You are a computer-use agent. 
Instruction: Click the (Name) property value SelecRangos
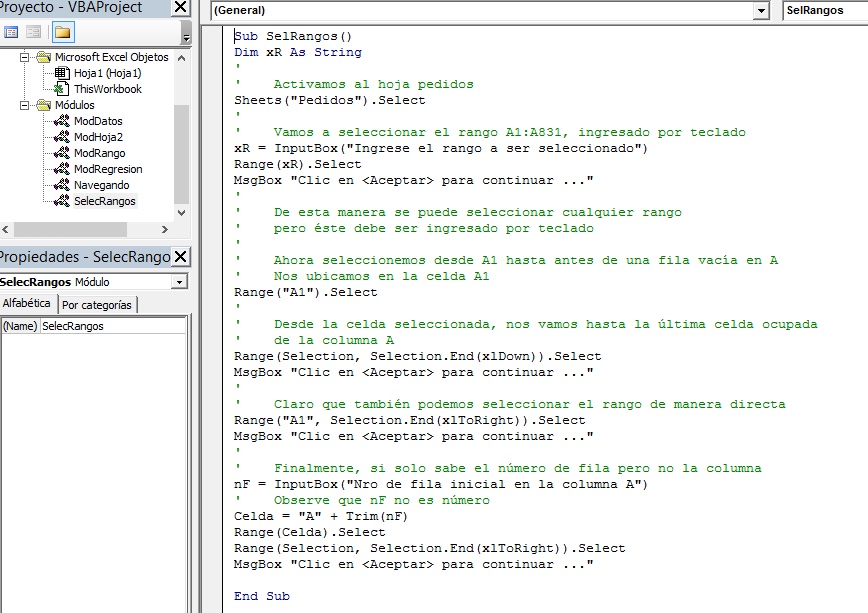(x=113, y=326)
